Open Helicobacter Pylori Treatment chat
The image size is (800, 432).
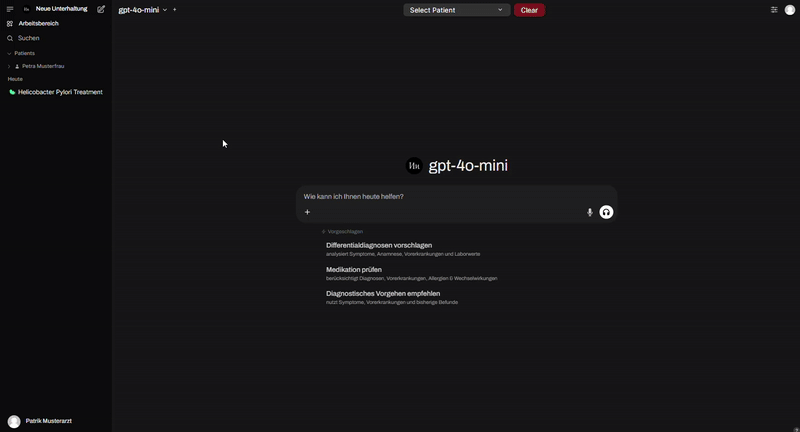[x=60, y=92]
